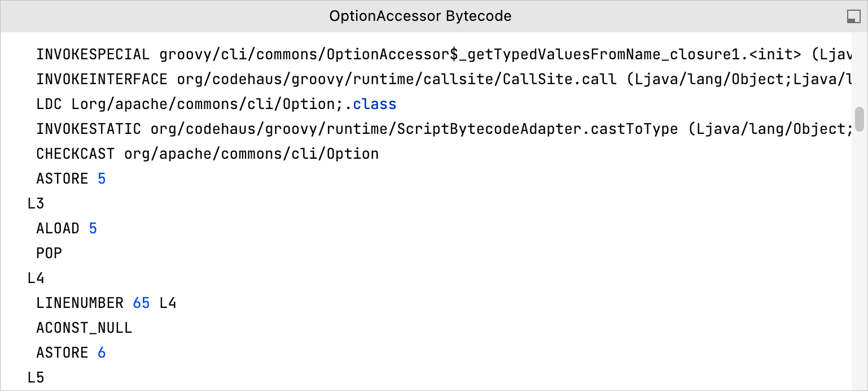Screen dimensions: 868x391
Task: Click the blue 6 after ASTORE
Action: [100, 353]
